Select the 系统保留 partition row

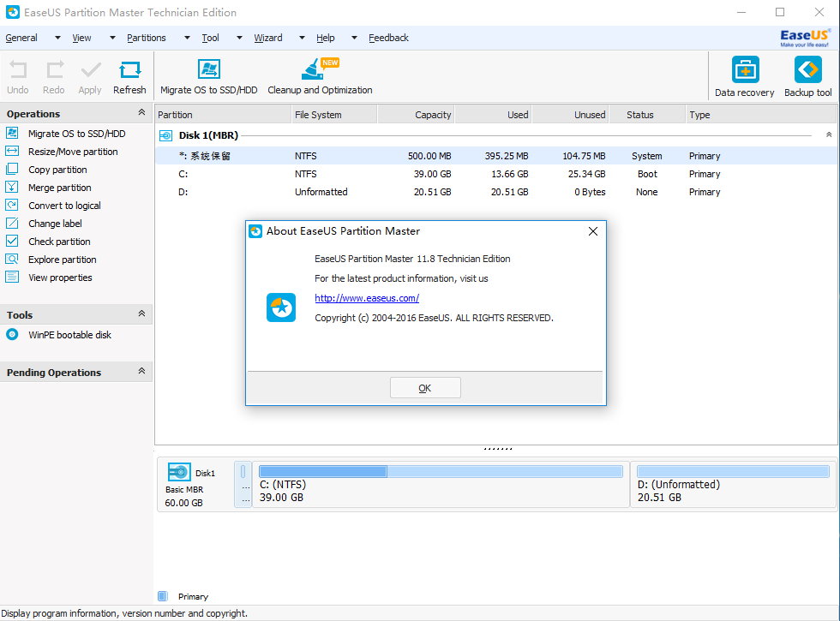point(496,156)
